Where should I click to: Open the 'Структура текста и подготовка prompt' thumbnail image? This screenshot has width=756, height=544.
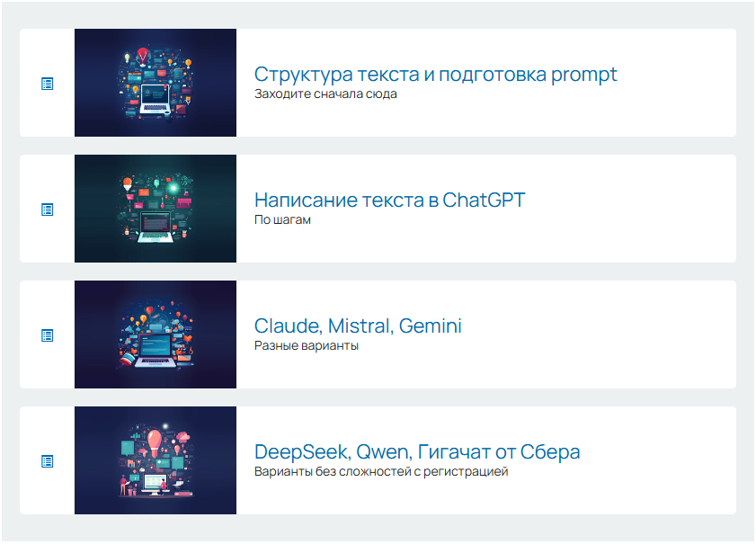(x=155, y=83)
